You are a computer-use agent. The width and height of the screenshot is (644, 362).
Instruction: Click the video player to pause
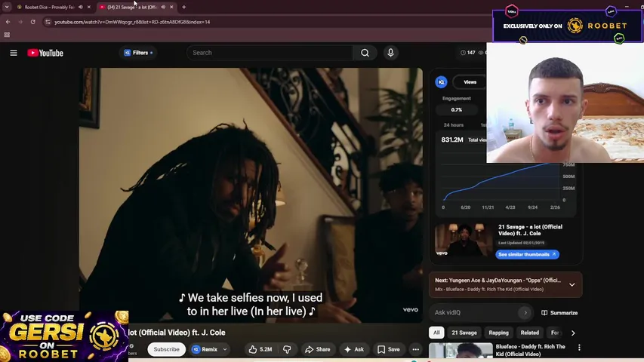point(251,195)
